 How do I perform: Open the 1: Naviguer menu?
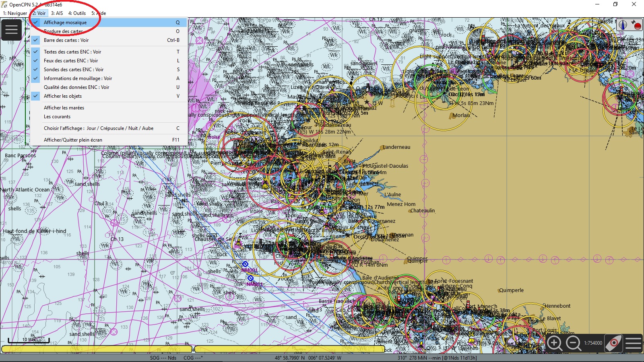[15, 13]
